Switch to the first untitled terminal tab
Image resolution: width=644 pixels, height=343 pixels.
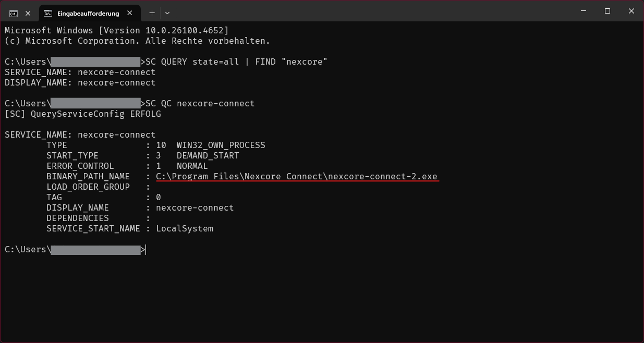pos(20,13)
